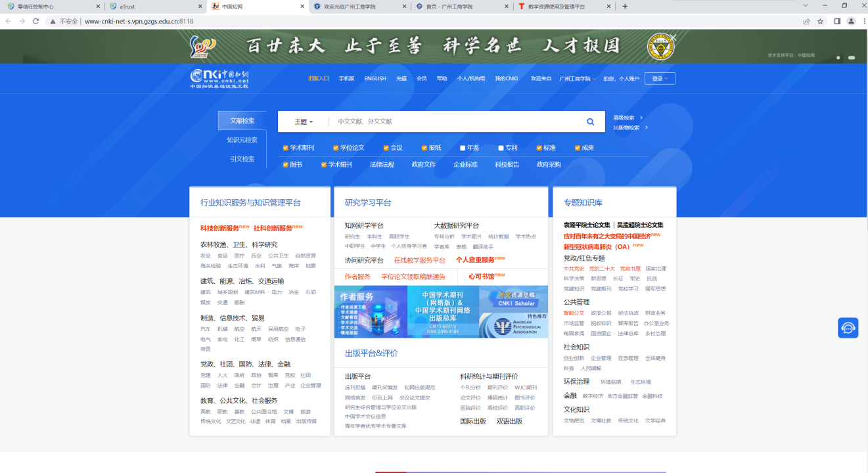The width and height of the screenshot is (868, 473).
Task: Click the share page icon in address bar
Action: (x=806, y=21)
